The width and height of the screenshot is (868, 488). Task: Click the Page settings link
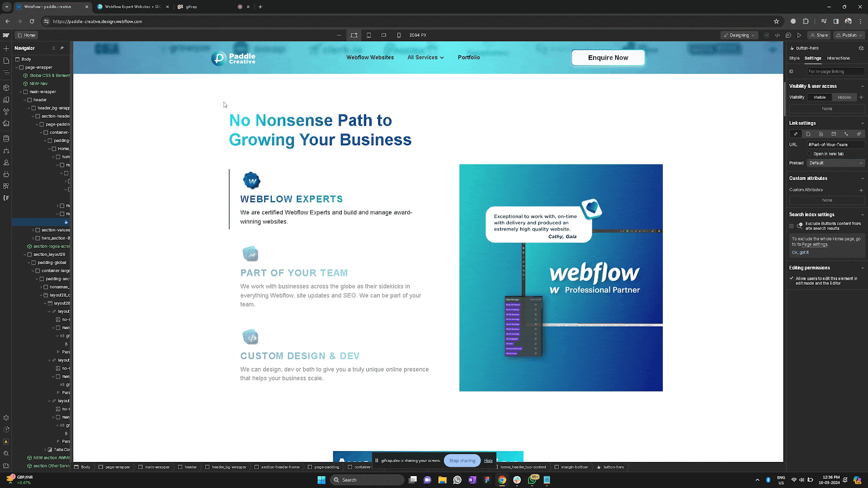pyautogui.click(x=815, y=245)
